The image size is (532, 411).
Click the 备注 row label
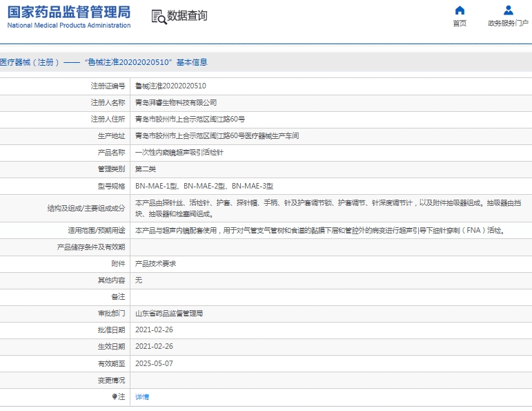[x=118, y=297]
